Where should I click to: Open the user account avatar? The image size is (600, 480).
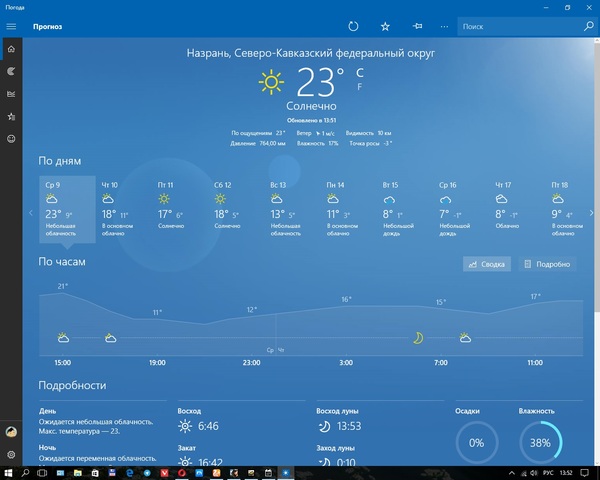[x=11, y=432]
